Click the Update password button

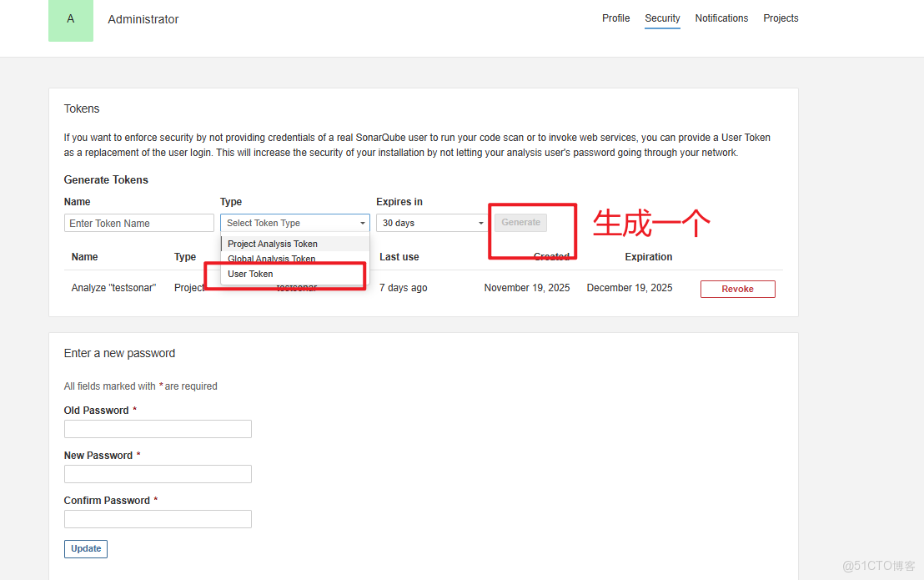coord(85,548)
